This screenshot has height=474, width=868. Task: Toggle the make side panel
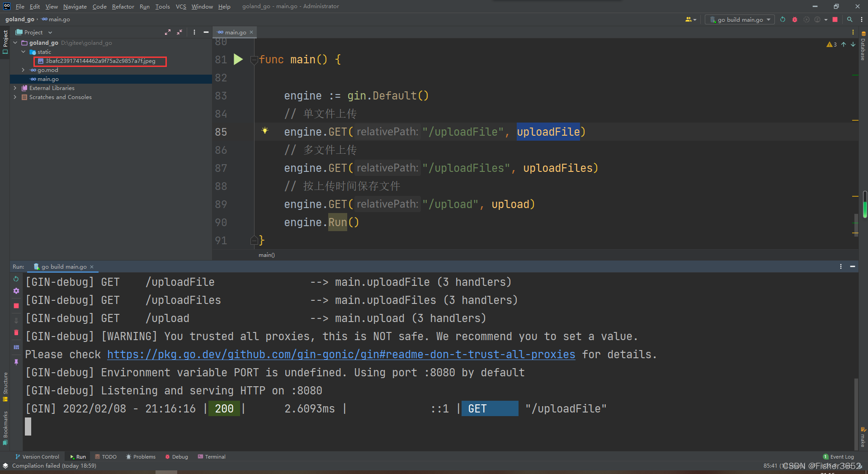tap(863, 437)
